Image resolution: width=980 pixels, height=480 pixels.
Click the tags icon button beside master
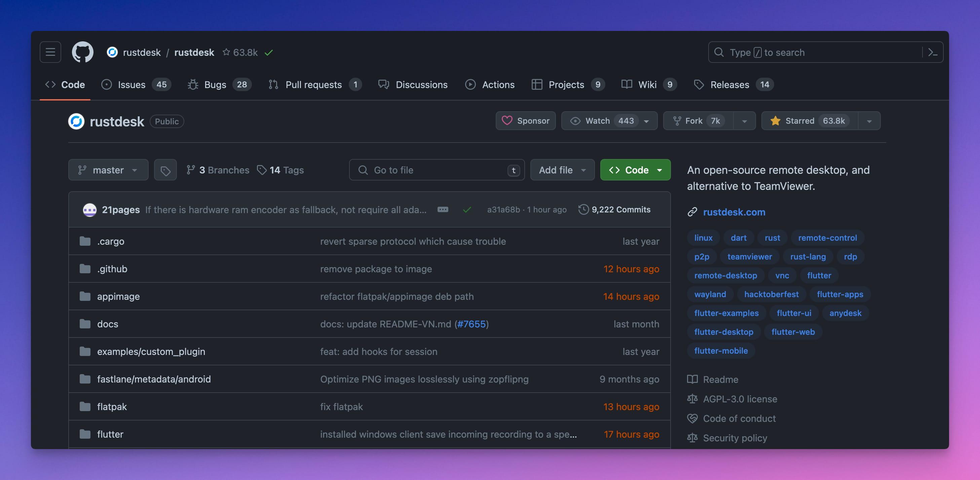click(165, 170)
